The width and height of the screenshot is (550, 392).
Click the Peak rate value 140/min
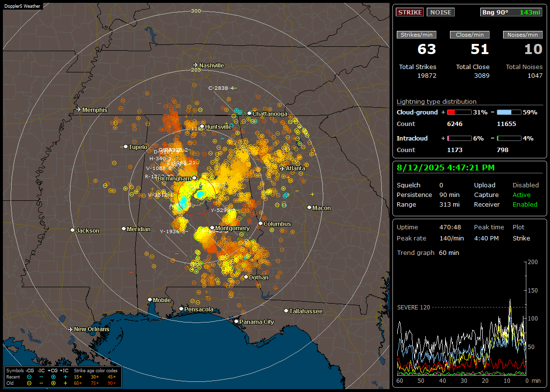coord(451,238)
